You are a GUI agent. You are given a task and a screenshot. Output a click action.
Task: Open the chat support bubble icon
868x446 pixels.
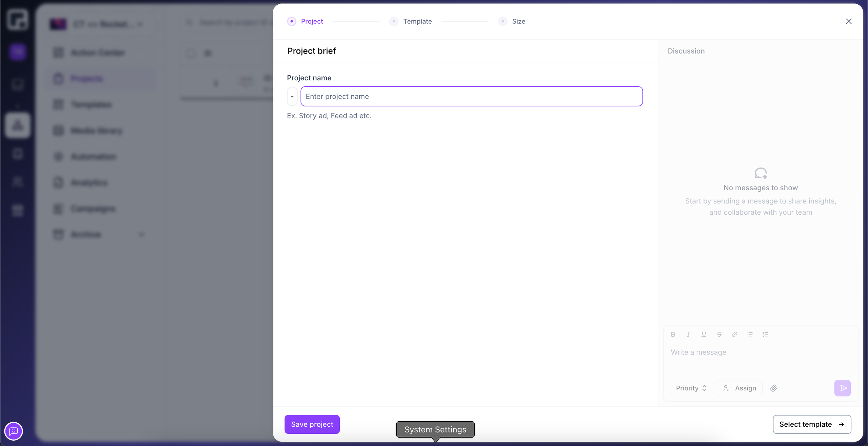click(14, 431)
